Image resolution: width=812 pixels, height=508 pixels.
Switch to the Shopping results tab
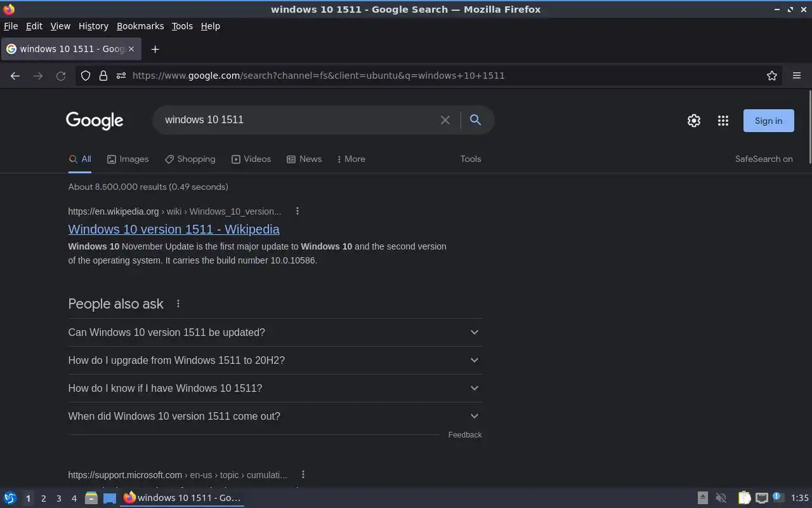[190, 159]
